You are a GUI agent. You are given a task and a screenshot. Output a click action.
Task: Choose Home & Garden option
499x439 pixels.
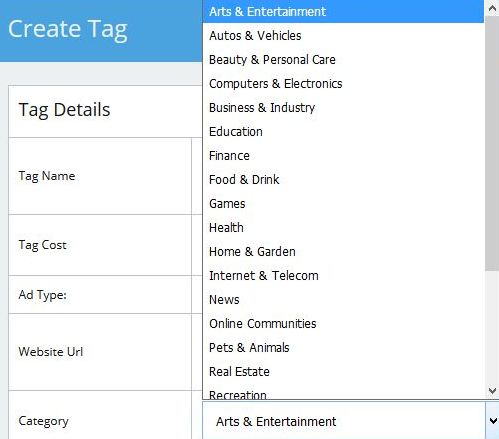pyautogui.click(x=343, y=252)
